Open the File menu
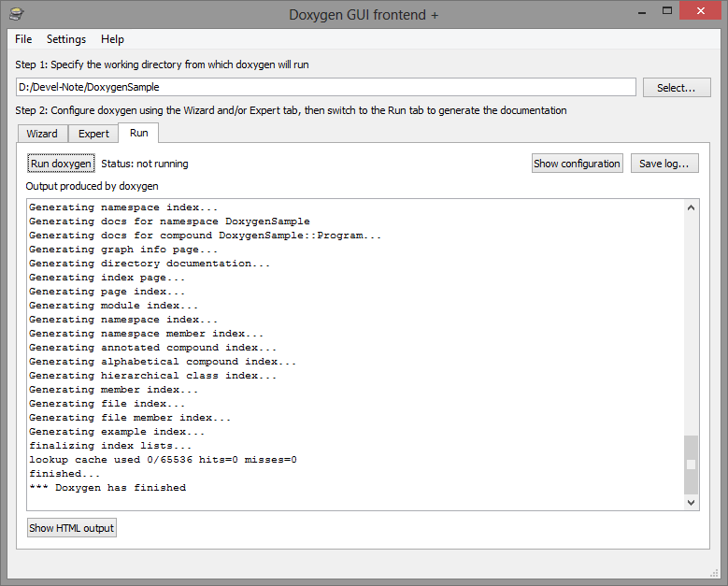This screenshot has height=586, width=728. pyautogui.click(x=23, y=39)
